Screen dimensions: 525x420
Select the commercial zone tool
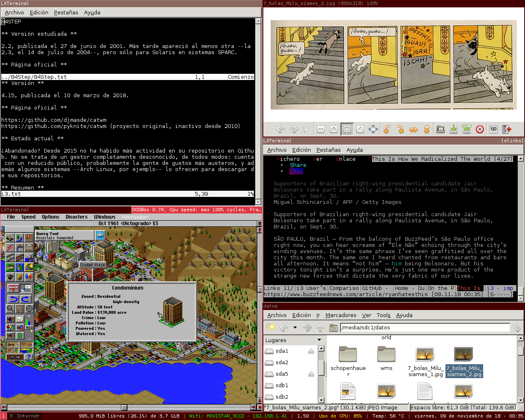(x=19, y=267)
